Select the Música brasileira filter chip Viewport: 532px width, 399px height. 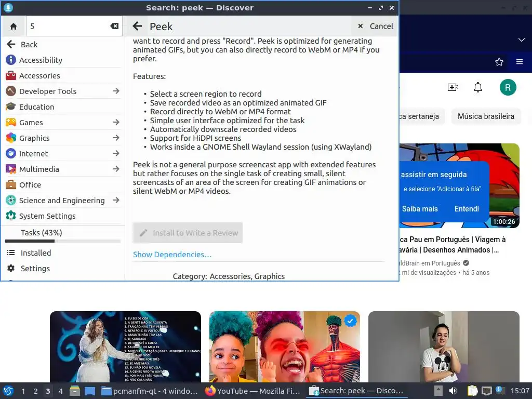pos(486,116)
